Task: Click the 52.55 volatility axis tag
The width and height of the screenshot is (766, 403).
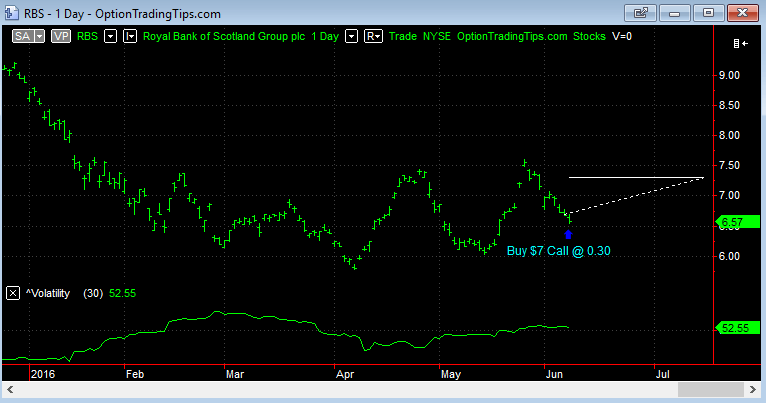Action: (737, 328)
